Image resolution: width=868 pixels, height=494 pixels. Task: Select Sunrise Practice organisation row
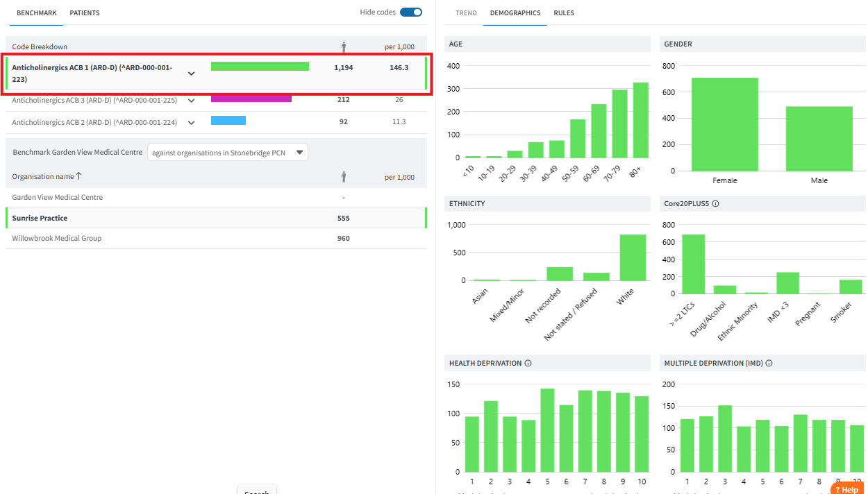(x=216, y=218)
